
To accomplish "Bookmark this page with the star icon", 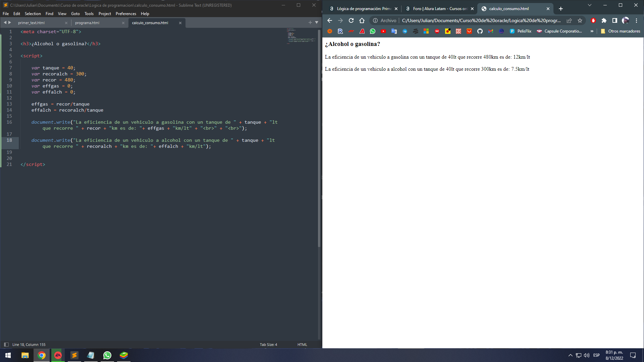I will 580,20.
